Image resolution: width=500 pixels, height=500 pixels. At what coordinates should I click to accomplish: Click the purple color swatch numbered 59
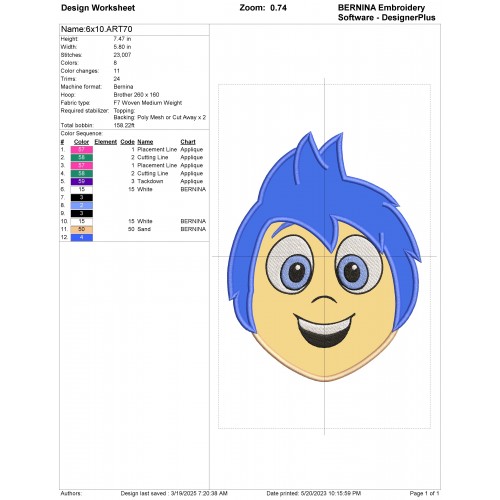(x=81, y=181)
